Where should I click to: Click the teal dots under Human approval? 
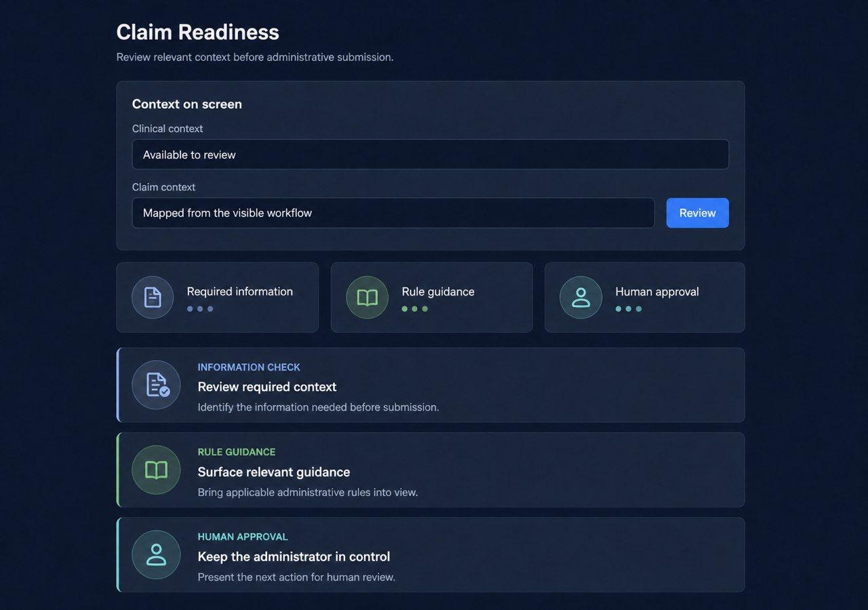tap(629, 309)
